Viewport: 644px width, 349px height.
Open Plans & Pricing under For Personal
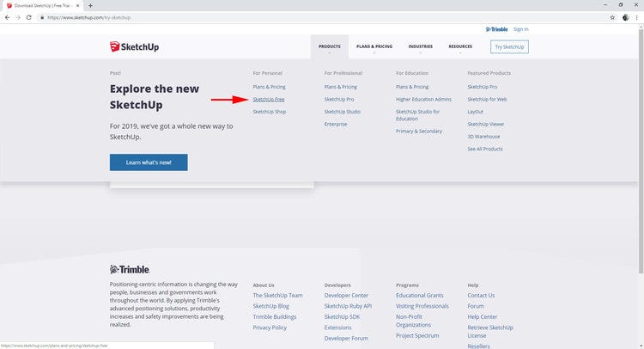pos(269,87)
